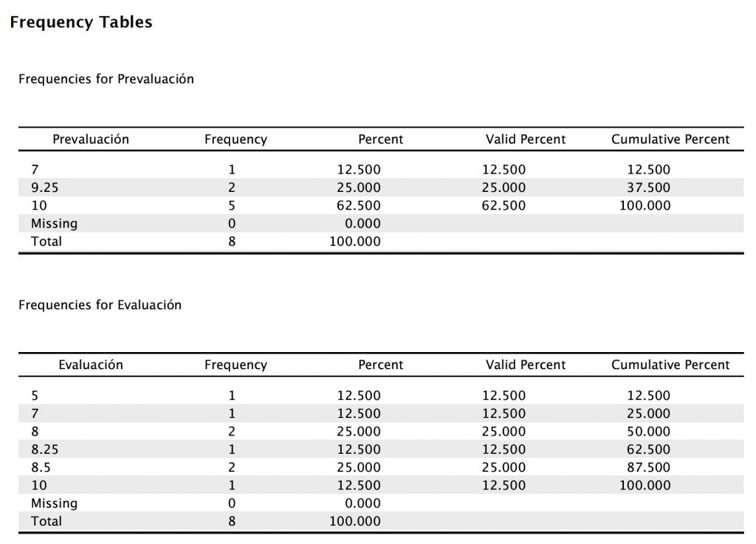Image resolution: width=756 pixels, height=544 pixels.
Task: Select the 'Frequencies for Evaluación' table title
Action: tap(100, 305)
